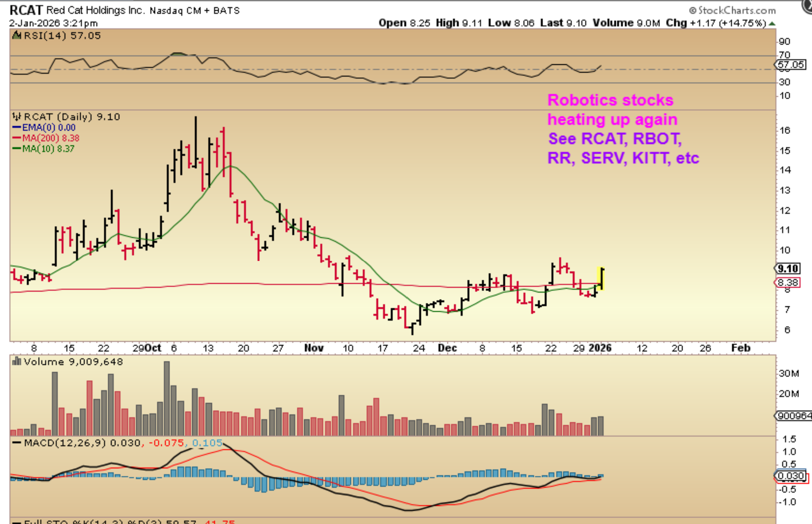
Task: Click the 0.030 MACD value tag on the right axis
Action: pos(791,476)
